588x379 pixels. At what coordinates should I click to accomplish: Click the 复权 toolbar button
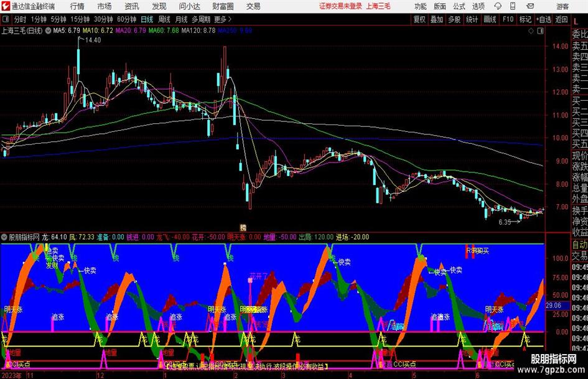[419, 19]
